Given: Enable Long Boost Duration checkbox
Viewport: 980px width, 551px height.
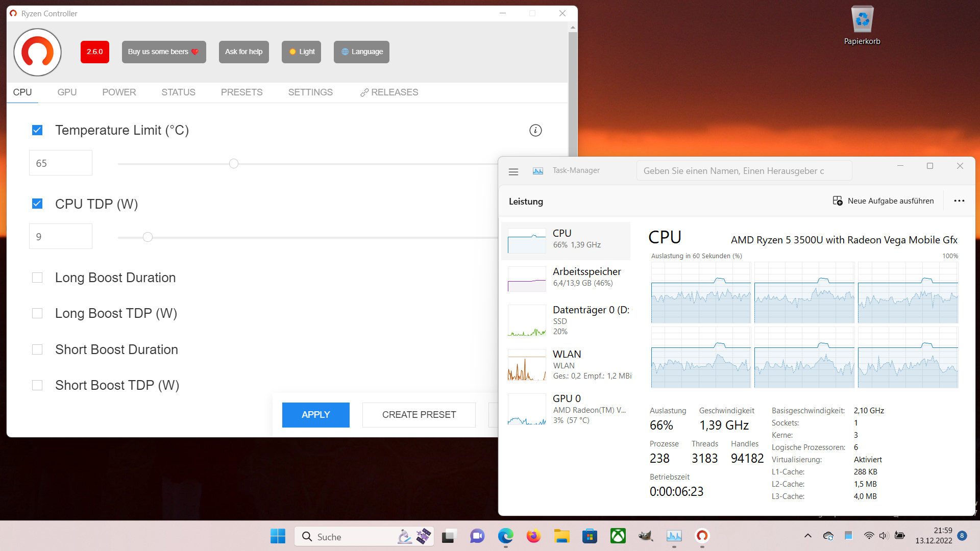Looking at the screenshot, I should [x=37, y=278].
